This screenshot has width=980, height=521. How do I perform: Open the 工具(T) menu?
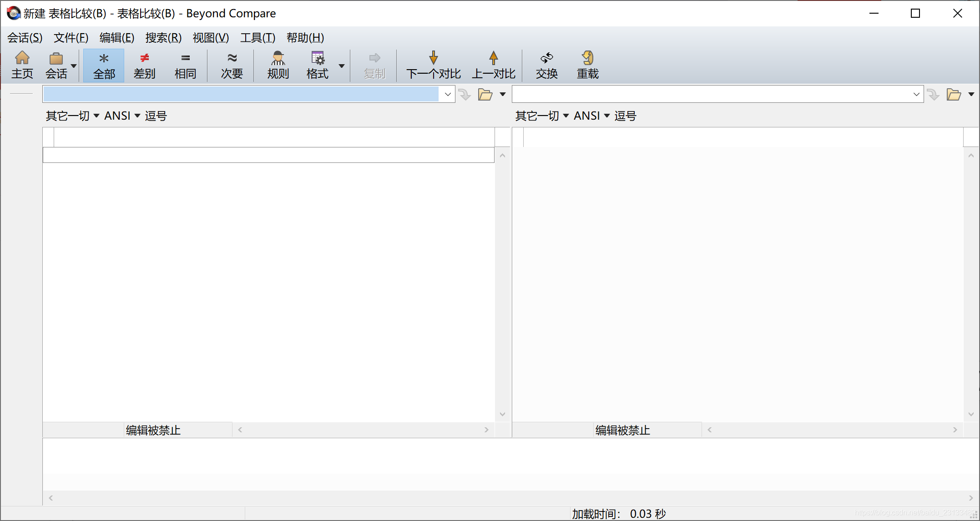(x=258, y=38)
